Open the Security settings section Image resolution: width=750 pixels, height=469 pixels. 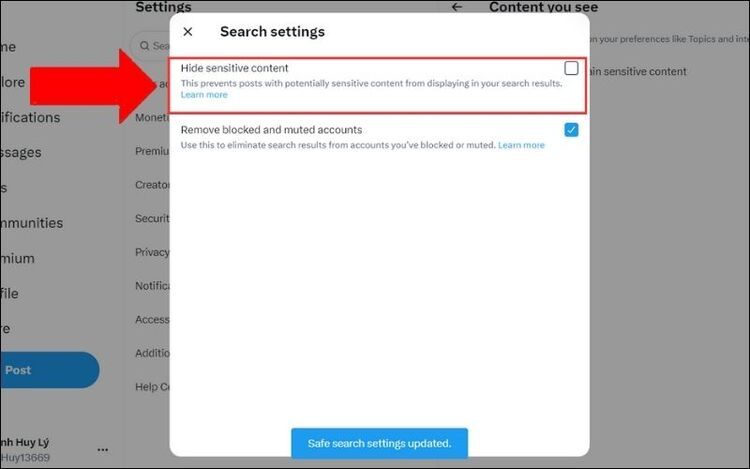[x=152, y=218]
